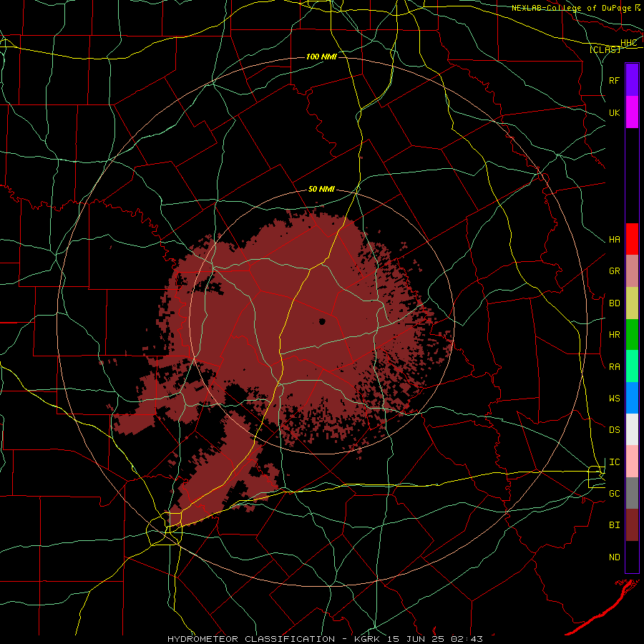Click the 50 NMI range ring label
The image size is (644, 644).
click(x=321, y=190)
